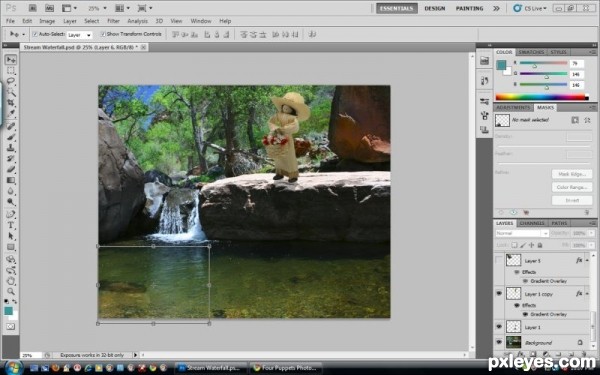The height and width of the screenshot is (375, 600).
Task: Select the Dodge tool
Action: [x=11, y=201]
